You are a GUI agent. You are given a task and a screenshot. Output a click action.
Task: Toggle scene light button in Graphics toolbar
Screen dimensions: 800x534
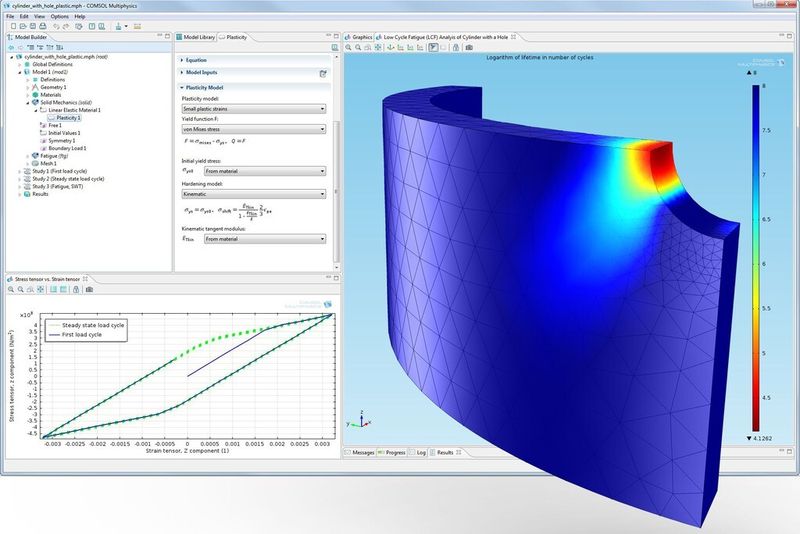tap(433, 47)
